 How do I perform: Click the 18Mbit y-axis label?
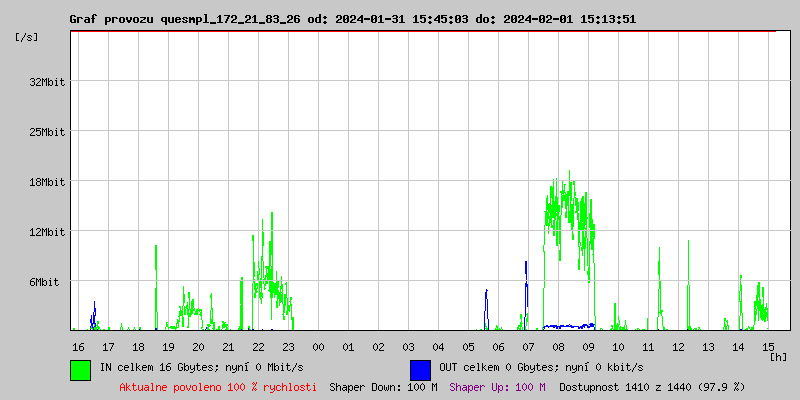pyautogui.click(x=47, y=182)
